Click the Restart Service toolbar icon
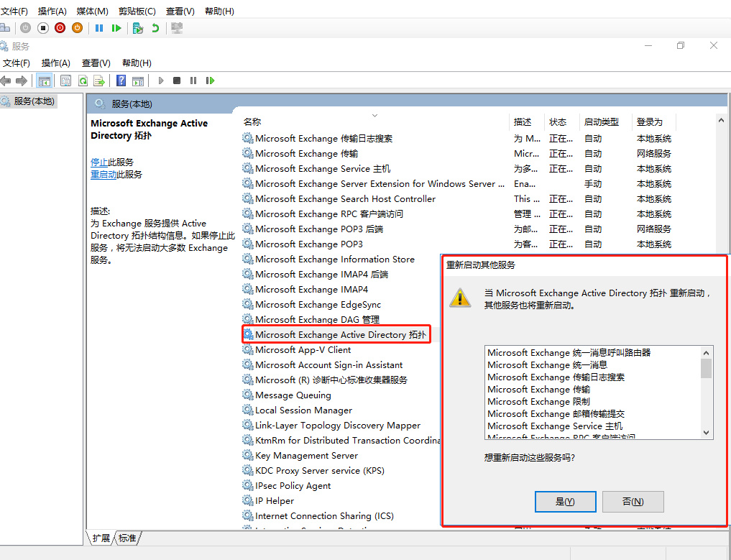 [x=211, y=81]
